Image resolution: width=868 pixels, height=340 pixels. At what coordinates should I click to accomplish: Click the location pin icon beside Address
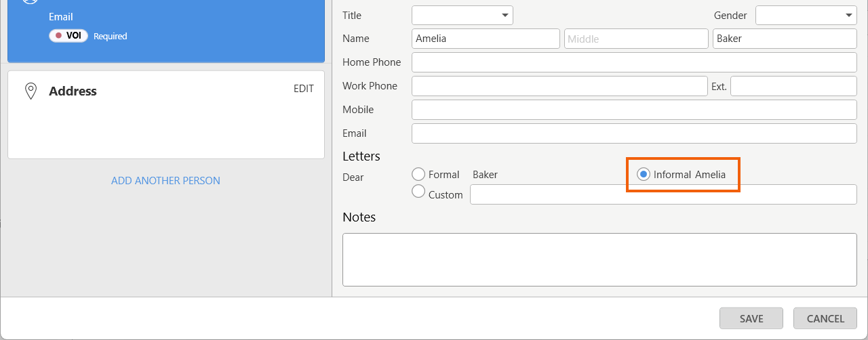pos(31,91)
